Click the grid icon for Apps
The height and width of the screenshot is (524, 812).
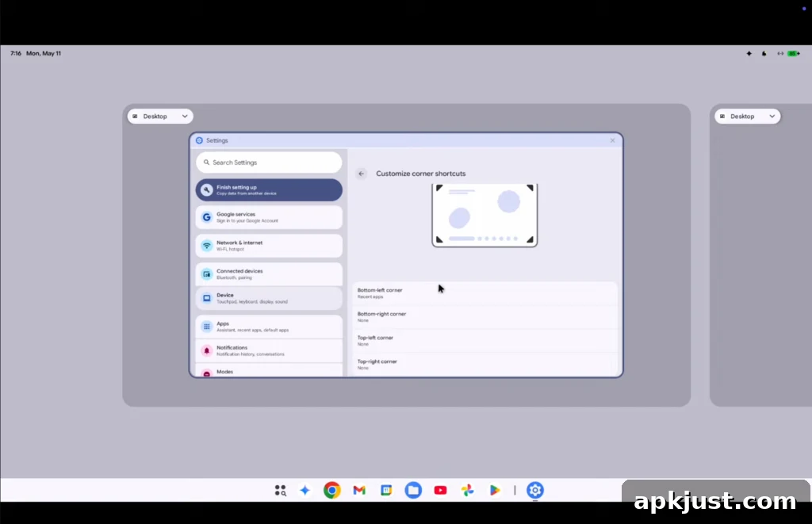[207, 327]
